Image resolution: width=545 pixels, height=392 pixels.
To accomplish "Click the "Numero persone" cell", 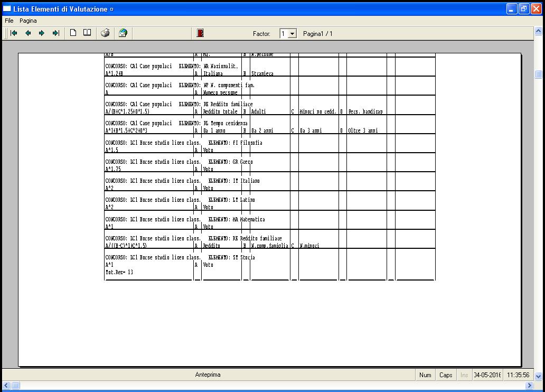I will (x=220, y=92).
